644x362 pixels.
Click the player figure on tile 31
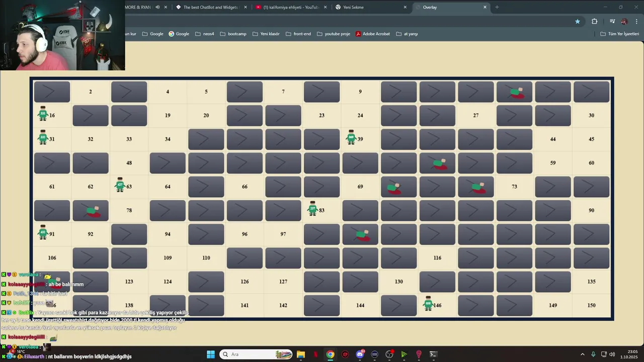point(43,137)
